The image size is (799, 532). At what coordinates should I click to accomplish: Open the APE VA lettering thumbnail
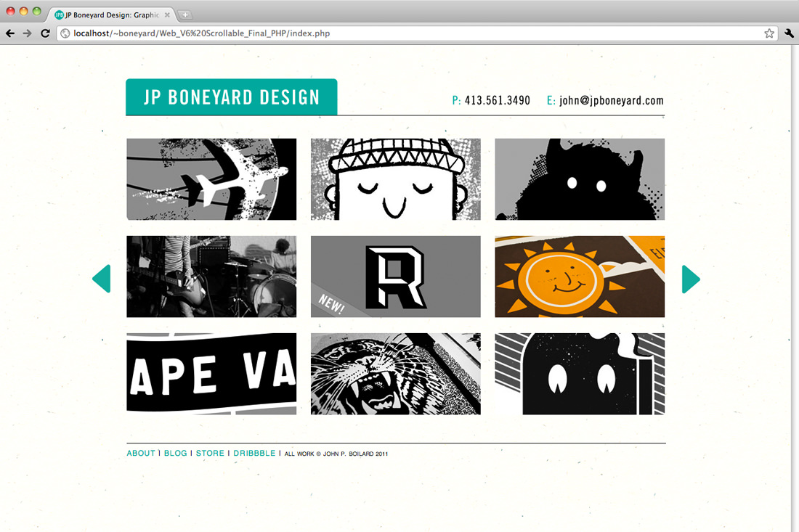(211, 374)
